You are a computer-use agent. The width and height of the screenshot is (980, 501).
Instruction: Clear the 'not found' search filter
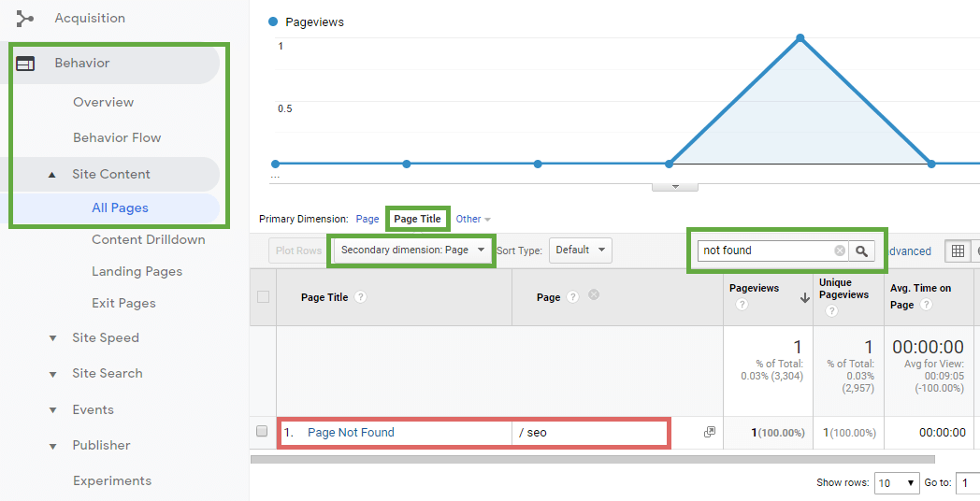pos(840,250)
